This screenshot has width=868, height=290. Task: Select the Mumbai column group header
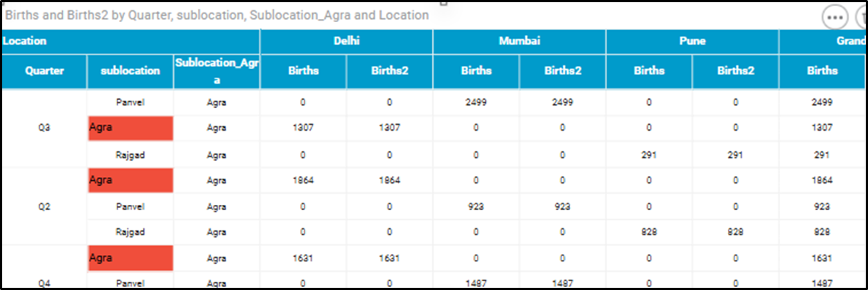tap(519, 41)
